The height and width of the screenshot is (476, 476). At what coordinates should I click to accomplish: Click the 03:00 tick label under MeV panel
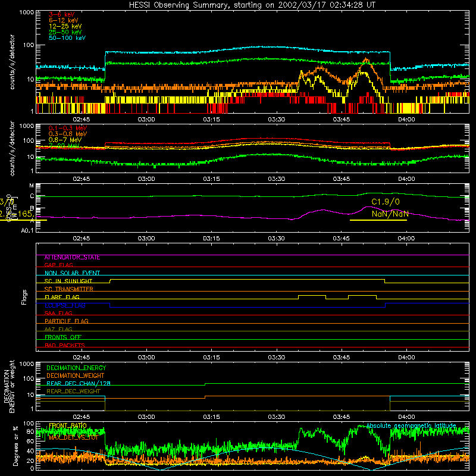(146, 179)
